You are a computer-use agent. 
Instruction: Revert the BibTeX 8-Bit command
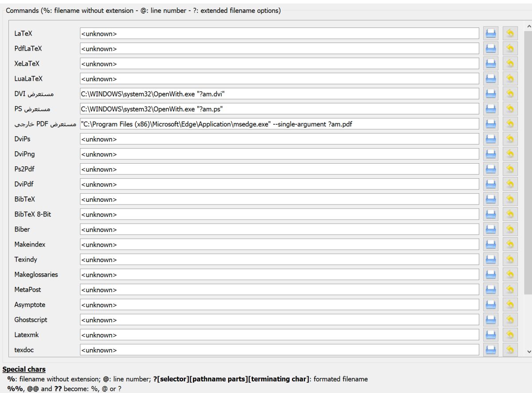point(510,214)
